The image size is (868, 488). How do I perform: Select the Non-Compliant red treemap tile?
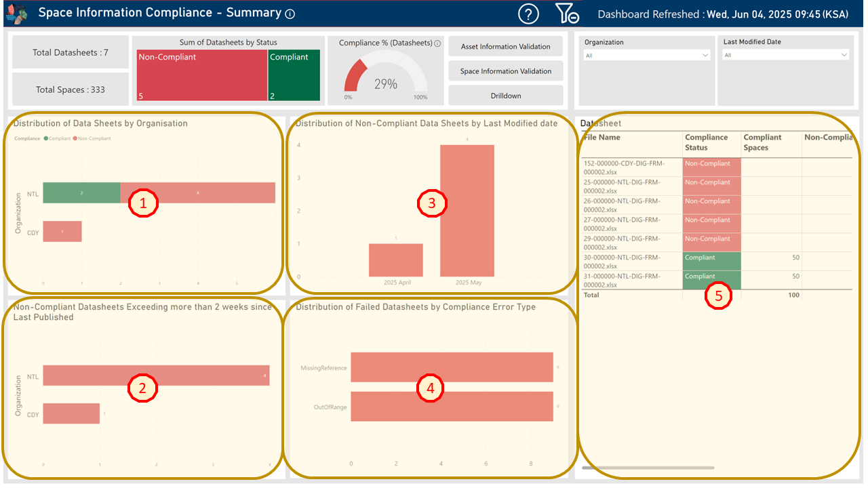(201, 76)
